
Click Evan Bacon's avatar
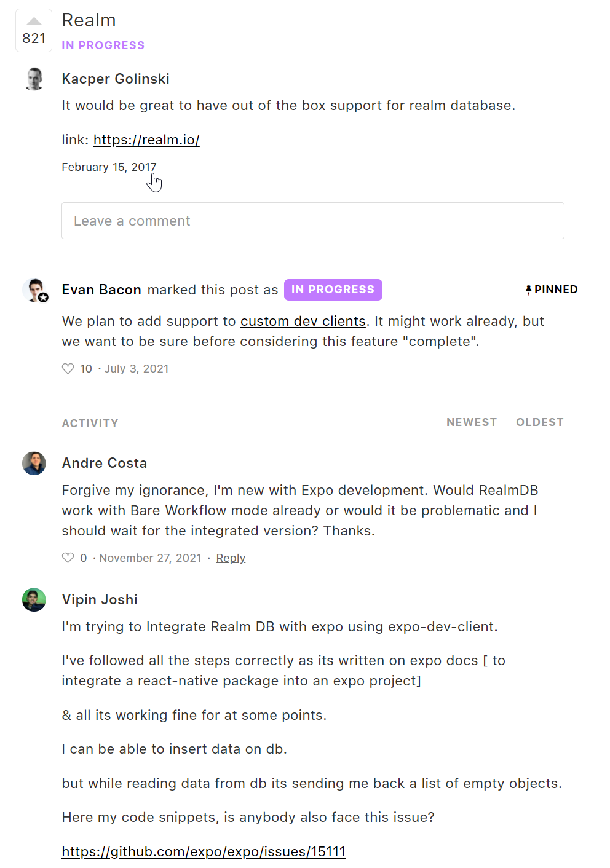[x=34, y=290]
